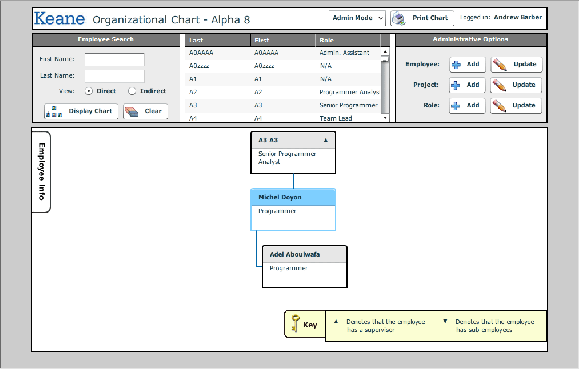This screenshot has height=369, width=580.
Task: Click the Clear button
Action: 145,111
